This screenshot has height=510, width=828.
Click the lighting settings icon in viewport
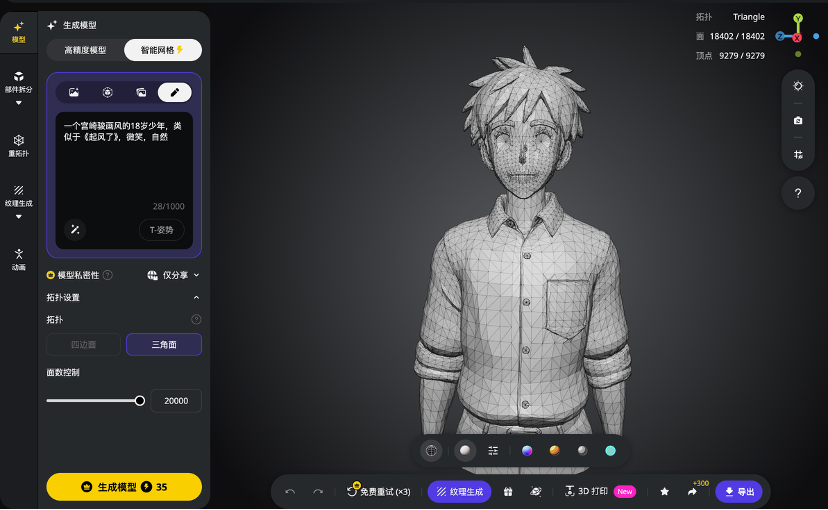[x=797, y=86]
